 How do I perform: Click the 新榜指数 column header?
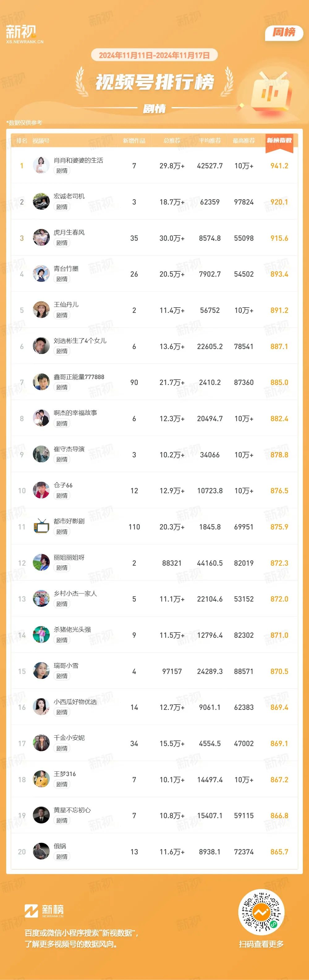point(279,140)
